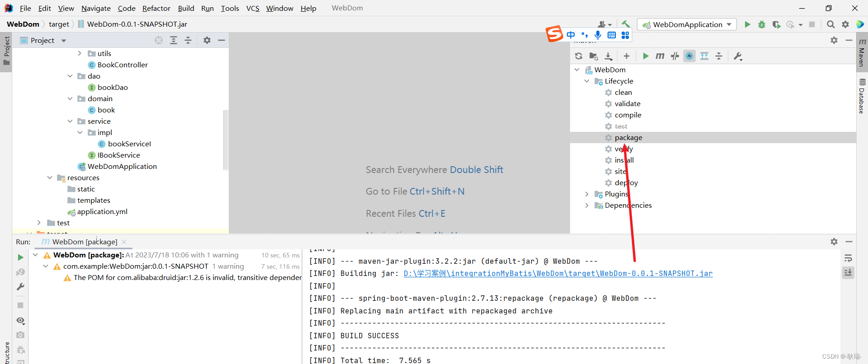The width and height of the screenshot is (868, 364).
Task: Click Execute Maven Goal 'm' icon
Action: [x=660, y=56]
